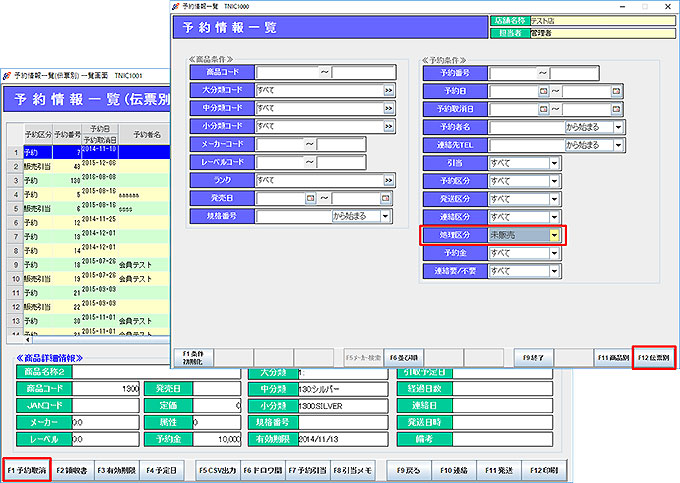
Task: Click the F5 CSV出力 button
Action: pyautogui.click(x=218, y=469)
